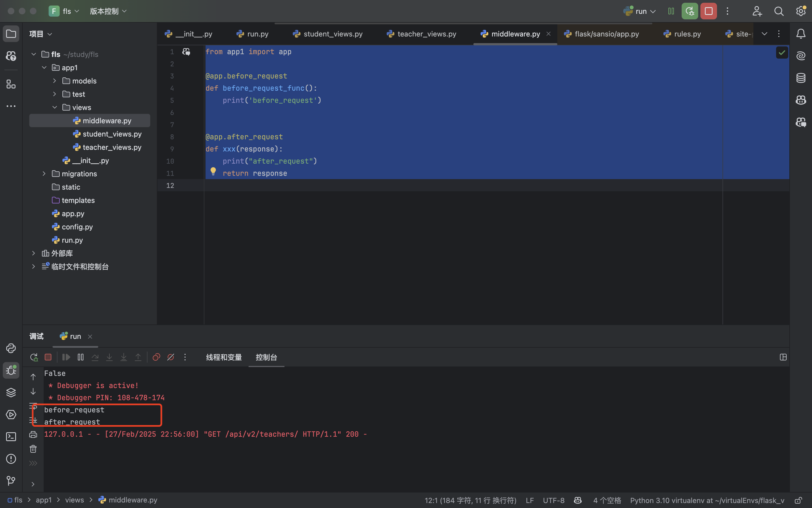Toggle soft-wrap in console output

[x=33, y=406]
